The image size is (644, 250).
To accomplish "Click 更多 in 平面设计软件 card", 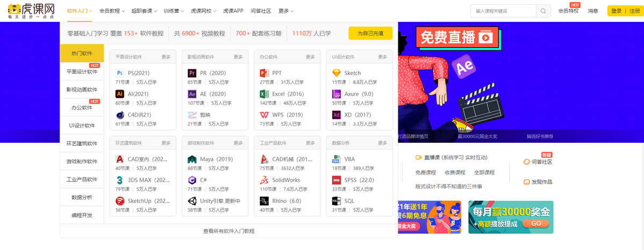I will coord(166,56).
